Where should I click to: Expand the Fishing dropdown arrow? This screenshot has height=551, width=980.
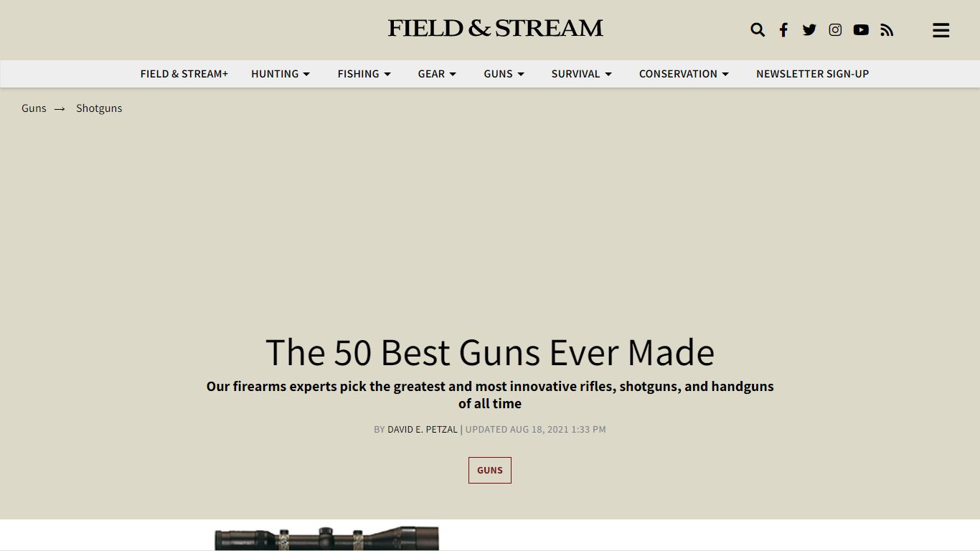[x=387, y=74]
